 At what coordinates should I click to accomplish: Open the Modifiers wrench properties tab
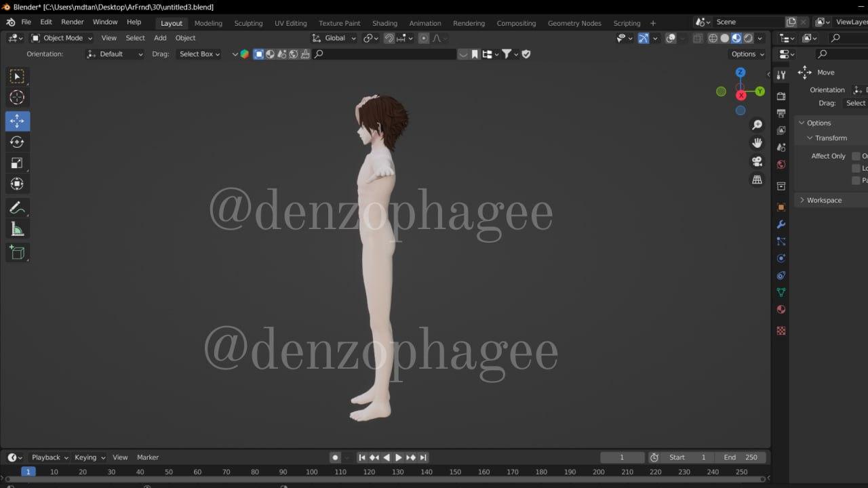(781, 224)
